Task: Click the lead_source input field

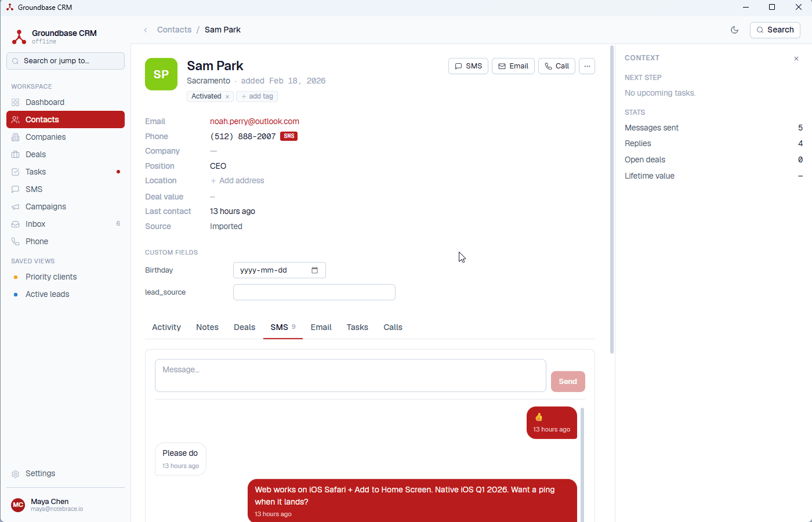Action: (x=314, y=292)
